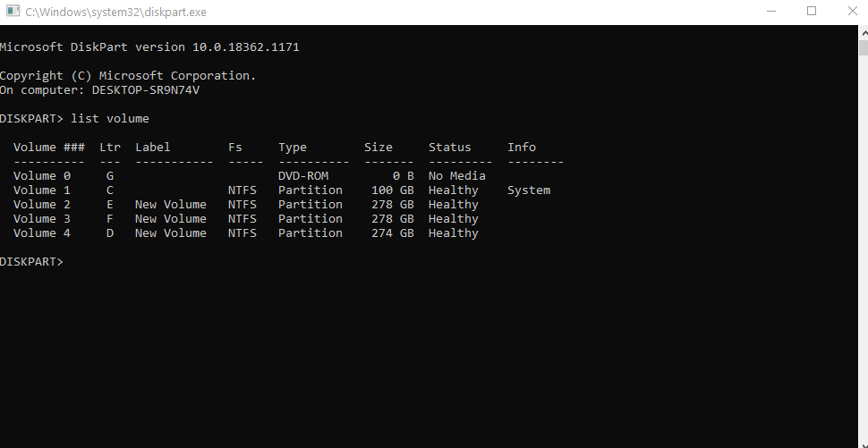Click the DVD-ROM type text
The height and width of the screenshot is (448, 868).
pos(303,176)
